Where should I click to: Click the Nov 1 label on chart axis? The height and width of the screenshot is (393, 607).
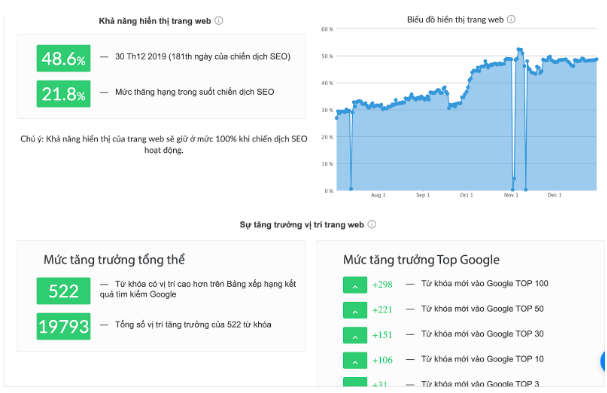(x=511, y=195)
